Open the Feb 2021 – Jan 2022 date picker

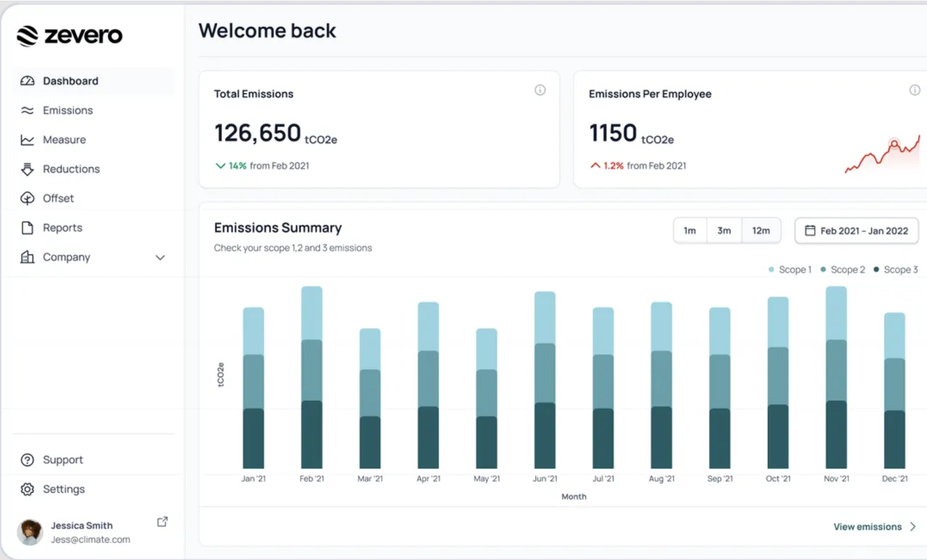point(855,231)
